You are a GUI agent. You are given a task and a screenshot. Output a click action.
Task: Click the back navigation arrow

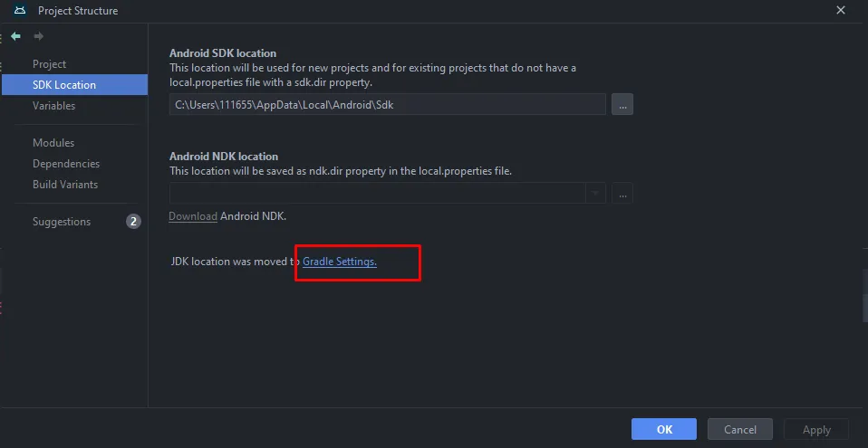pos(15,36)
